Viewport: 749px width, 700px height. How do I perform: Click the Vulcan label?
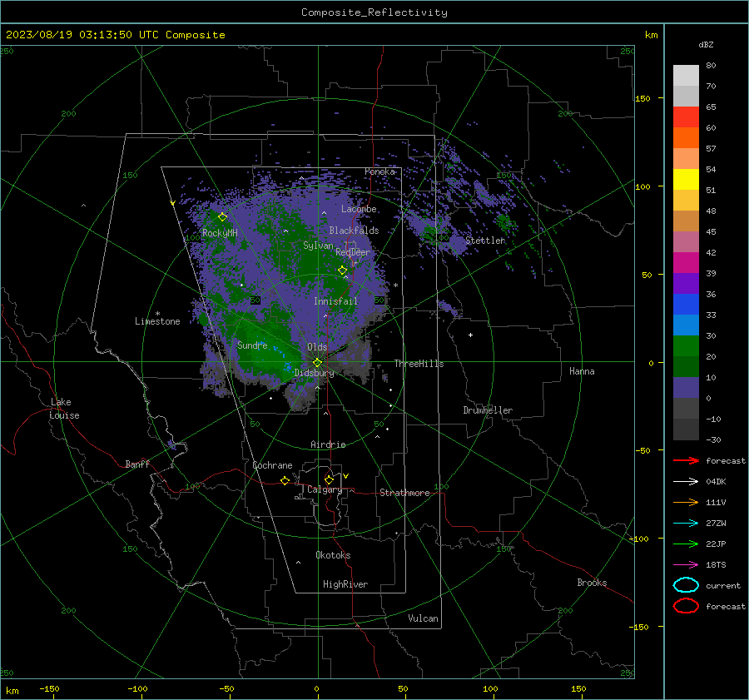pyautogui.click(x=423, y=618)
